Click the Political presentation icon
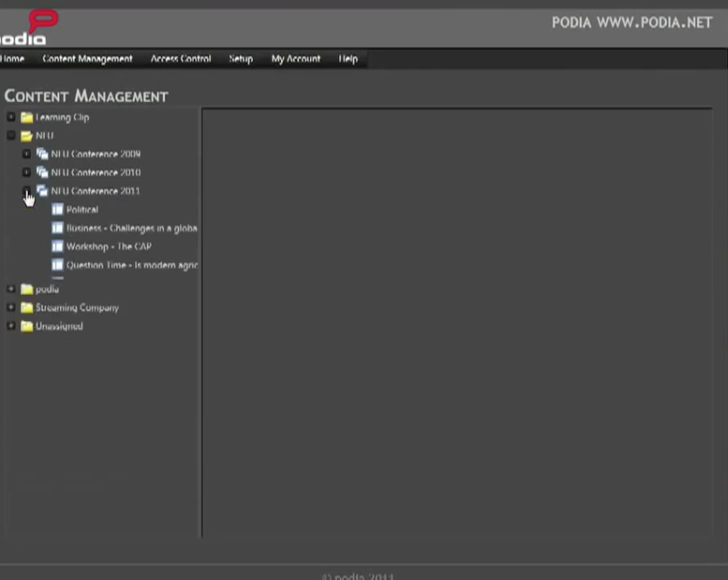 pos(58,209)
